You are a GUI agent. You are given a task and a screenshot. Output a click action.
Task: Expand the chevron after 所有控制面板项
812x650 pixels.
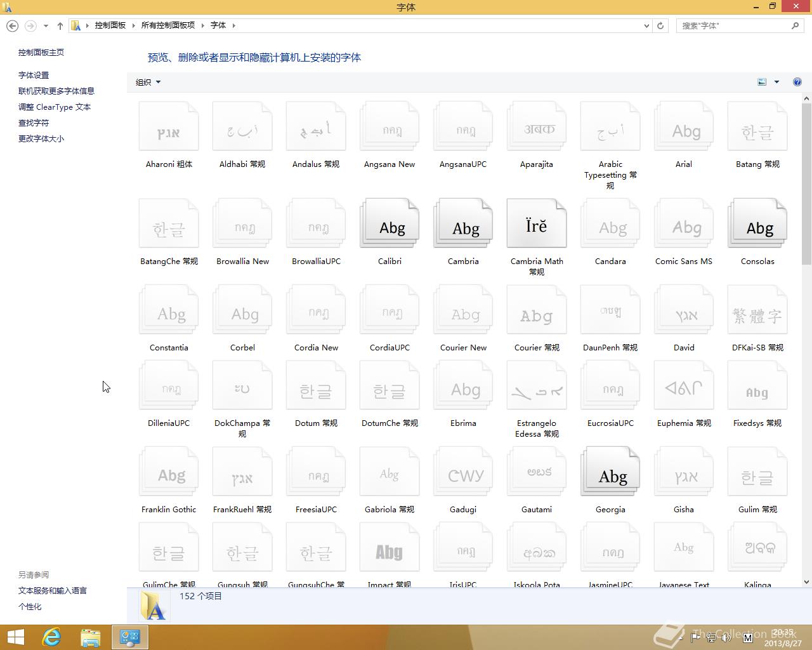point(203,25)
